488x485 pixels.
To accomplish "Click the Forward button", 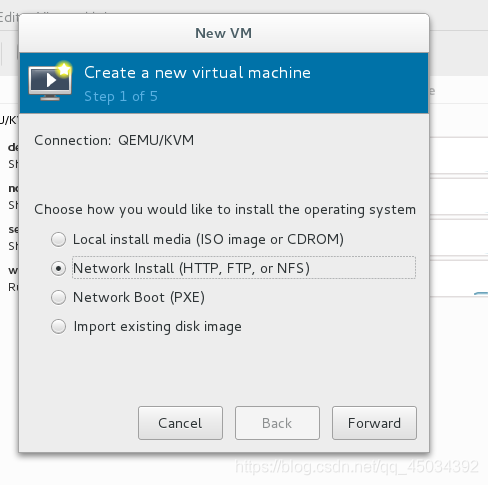I will pos(374,423).
